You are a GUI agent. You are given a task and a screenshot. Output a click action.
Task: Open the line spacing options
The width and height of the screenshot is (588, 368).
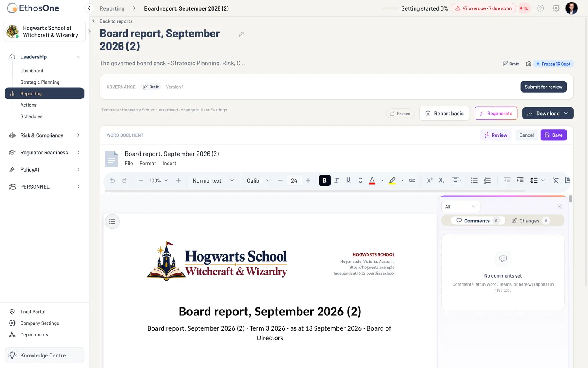point(537,180)
